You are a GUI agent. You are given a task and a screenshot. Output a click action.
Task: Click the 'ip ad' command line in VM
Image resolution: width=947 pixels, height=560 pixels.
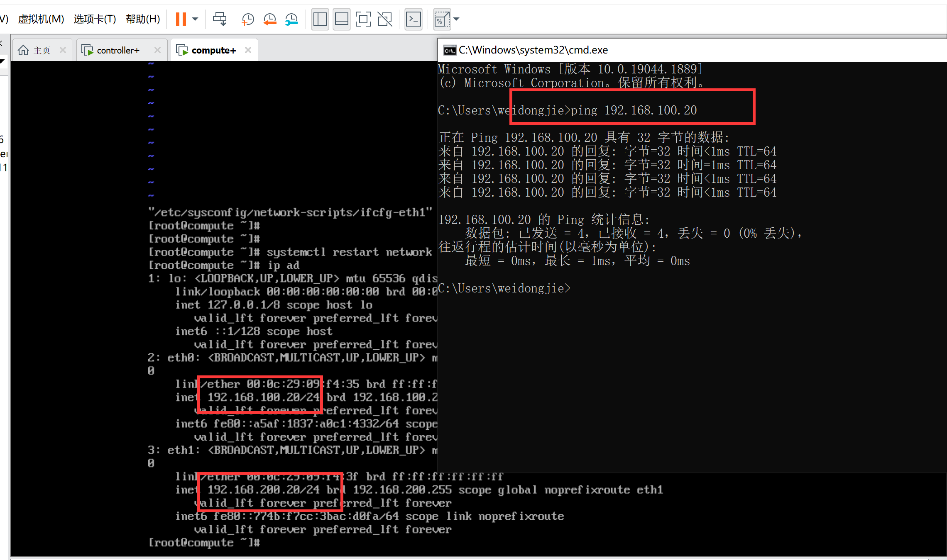coord(224,265)
